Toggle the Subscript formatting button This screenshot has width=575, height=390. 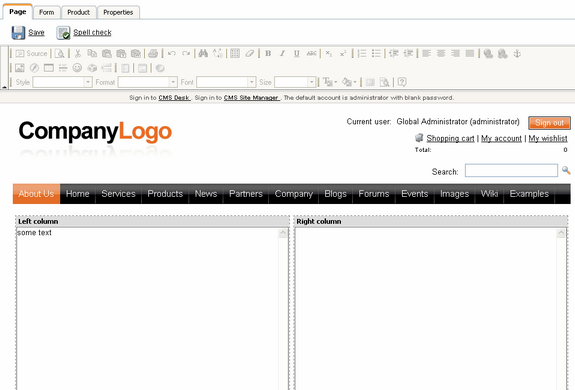[x=329, y=54]
